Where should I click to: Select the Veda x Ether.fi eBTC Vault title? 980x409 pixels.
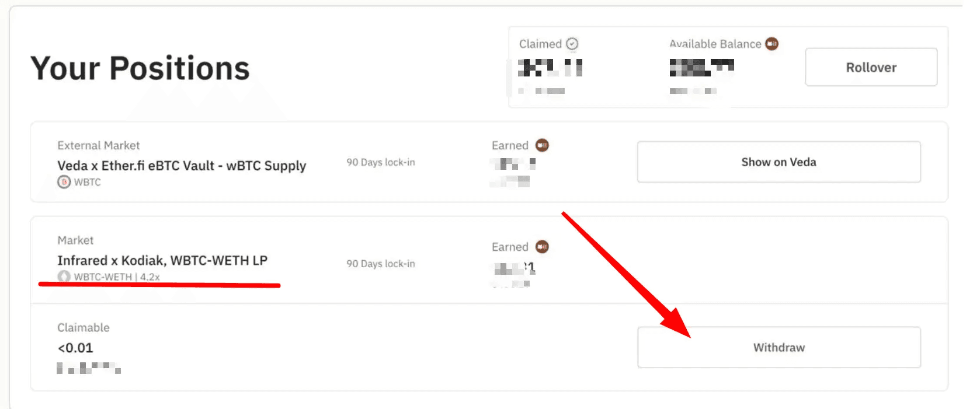182,166
